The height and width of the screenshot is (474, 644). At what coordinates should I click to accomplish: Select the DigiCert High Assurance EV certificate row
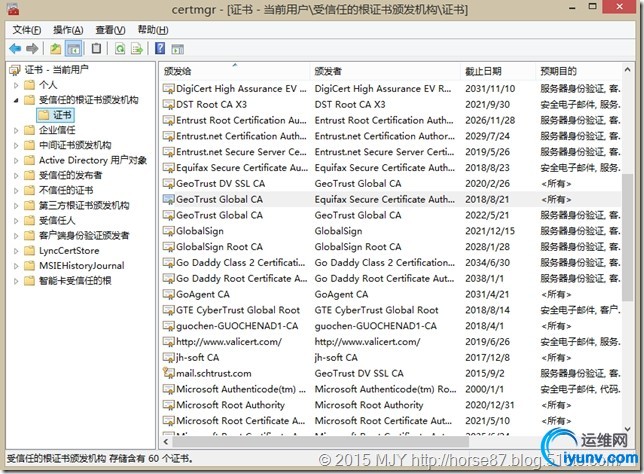tap(391, 88)
